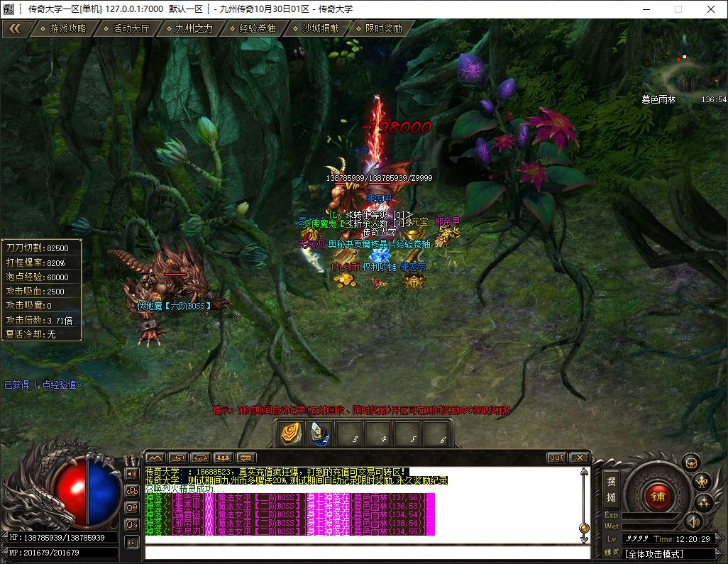
Task: Pick up the 罪恶带 belt drop
Action: tap(413, 280)
